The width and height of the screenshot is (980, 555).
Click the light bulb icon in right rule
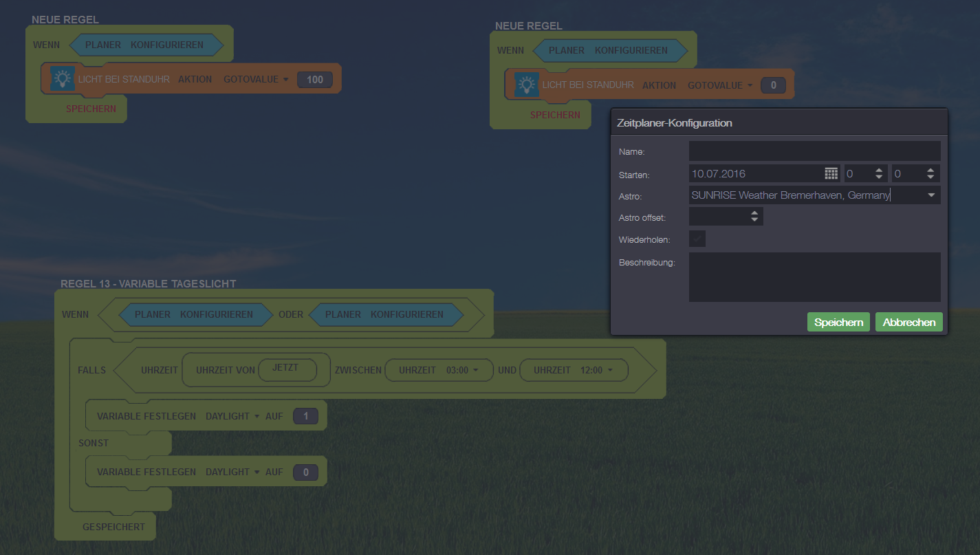tap(527, 85)
